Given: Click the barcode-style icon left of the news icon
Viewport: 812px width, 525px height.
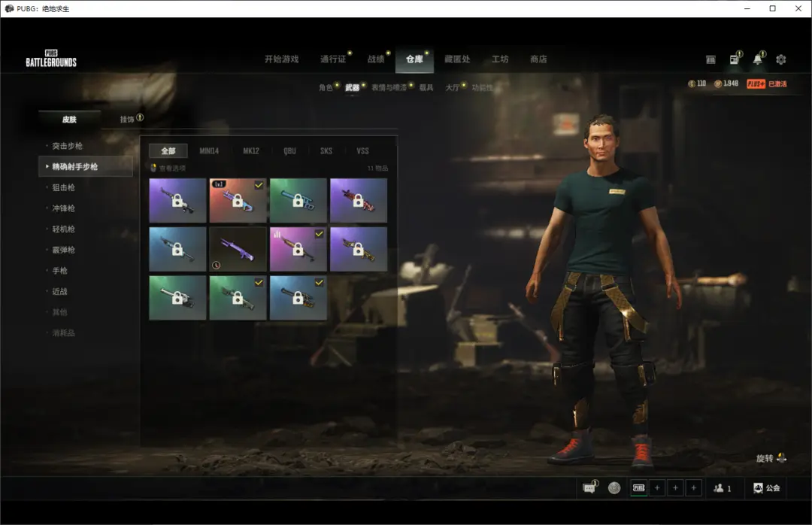Looking at the screenshot, I should click(x=710, y=59).
